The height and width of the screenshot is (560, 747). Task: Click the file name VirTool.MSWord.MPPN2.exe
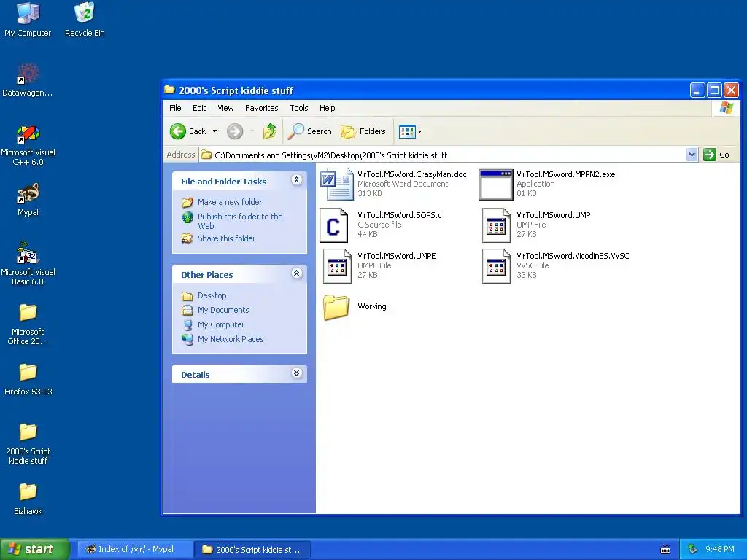565,174
